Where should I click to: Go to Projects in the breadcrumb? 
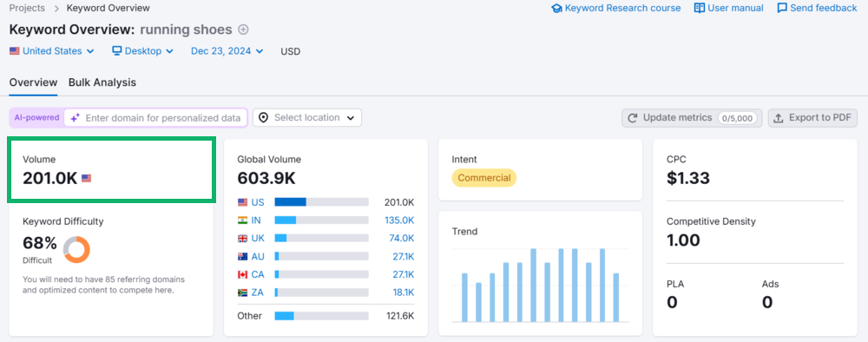point(27,9)
